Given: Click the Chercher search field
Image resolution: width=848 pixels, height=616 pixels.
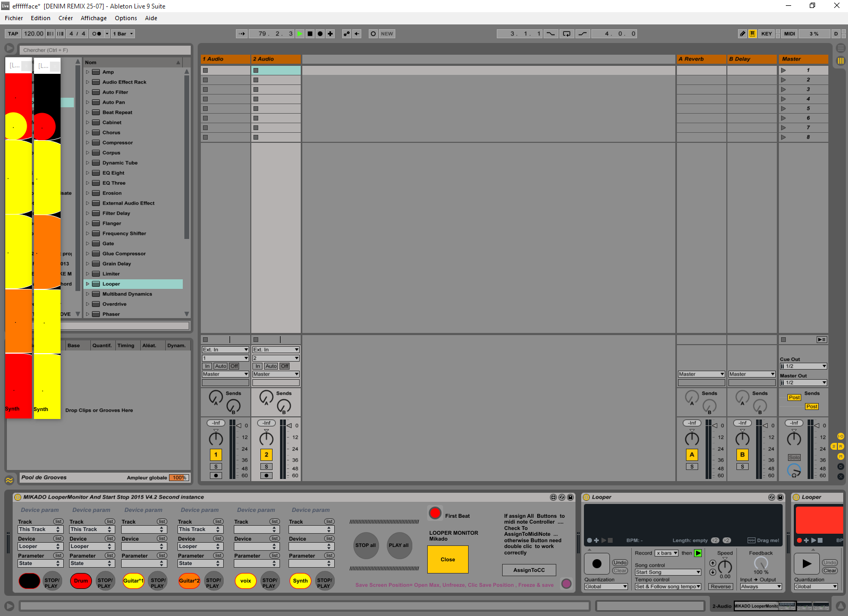Looking at the screenshot, I should pos(105,50).
